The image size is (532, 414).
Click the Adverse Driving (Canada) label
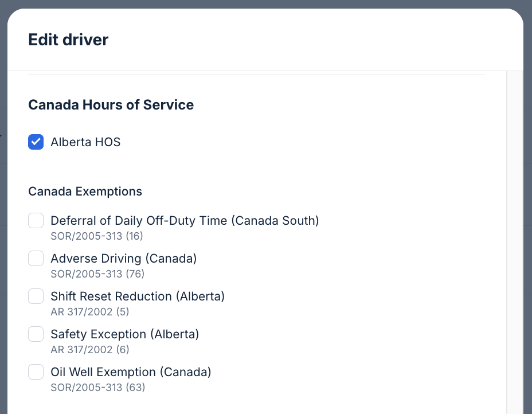click(x=124, y=258)
